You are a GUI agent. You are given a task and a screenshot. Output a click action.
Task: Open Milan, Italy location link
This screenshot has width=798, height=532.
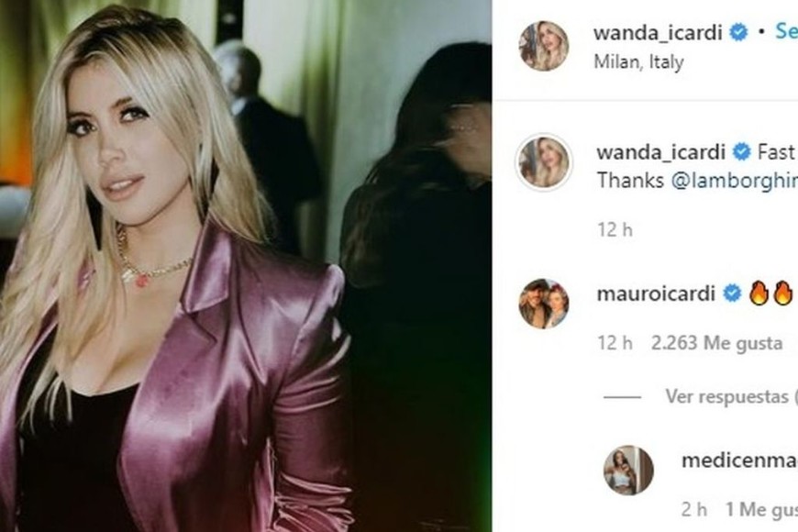coord(638,62)
